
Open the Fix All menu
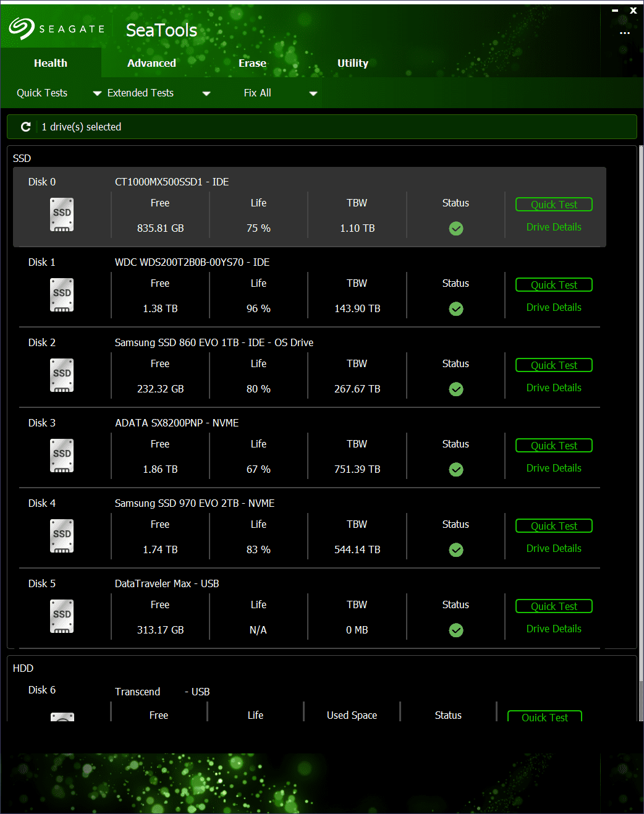click(257, 93)
